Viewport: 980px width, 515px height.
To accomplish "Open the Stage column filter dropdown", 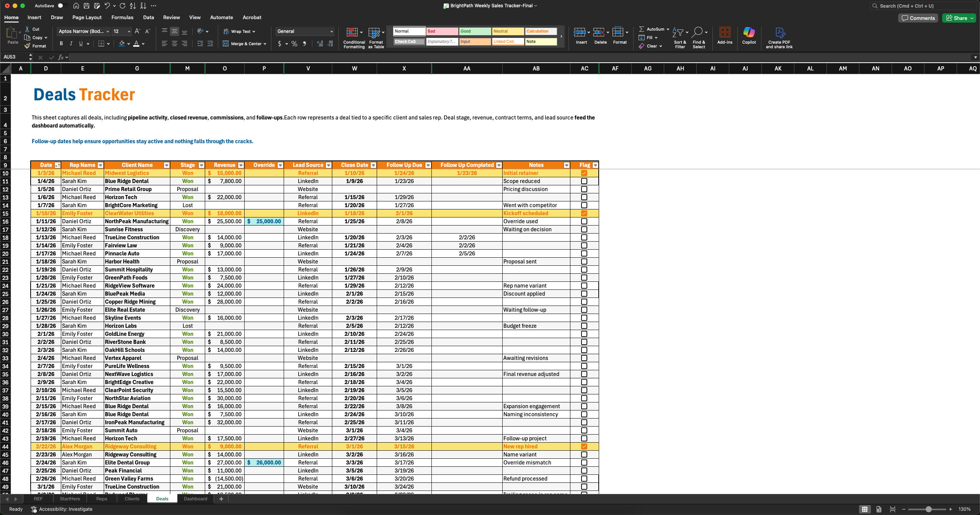I will (201, 165).
